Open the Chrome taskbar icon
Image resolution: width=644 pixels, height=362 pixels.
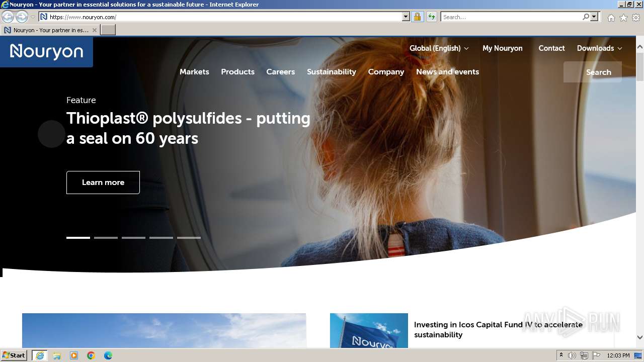pyautogui.click(x=91, y=355)
